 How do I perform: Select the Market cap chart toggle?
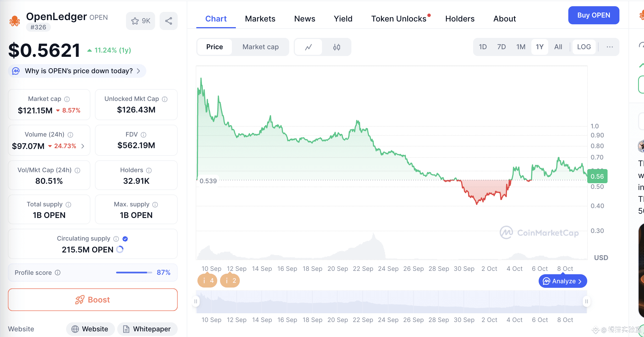[260, 47]
